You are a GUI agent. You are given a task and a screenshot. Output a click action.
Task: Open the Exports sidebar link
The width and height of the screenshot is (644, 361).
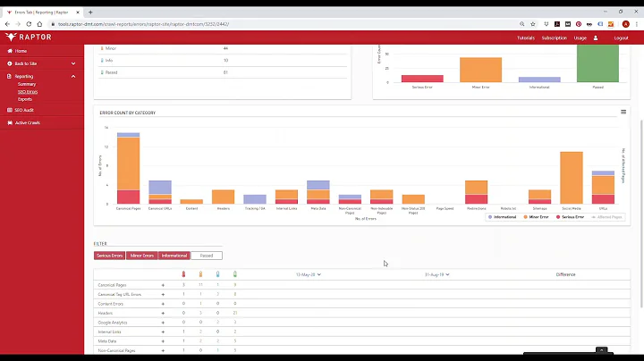coord(25,99)
